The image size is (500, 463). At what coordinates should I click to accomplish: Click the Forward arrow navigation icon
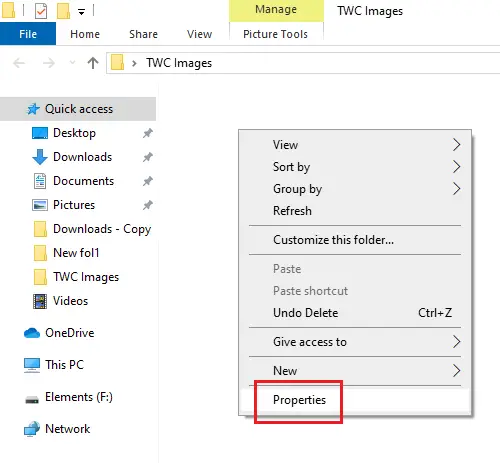(x=49, y=63)
